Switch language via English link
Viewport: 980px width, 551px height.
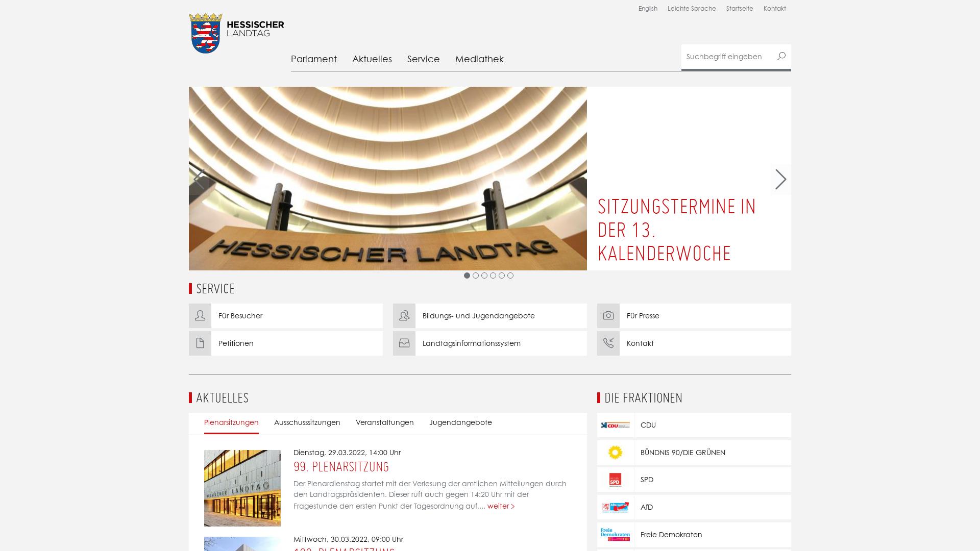pos(648,9)
